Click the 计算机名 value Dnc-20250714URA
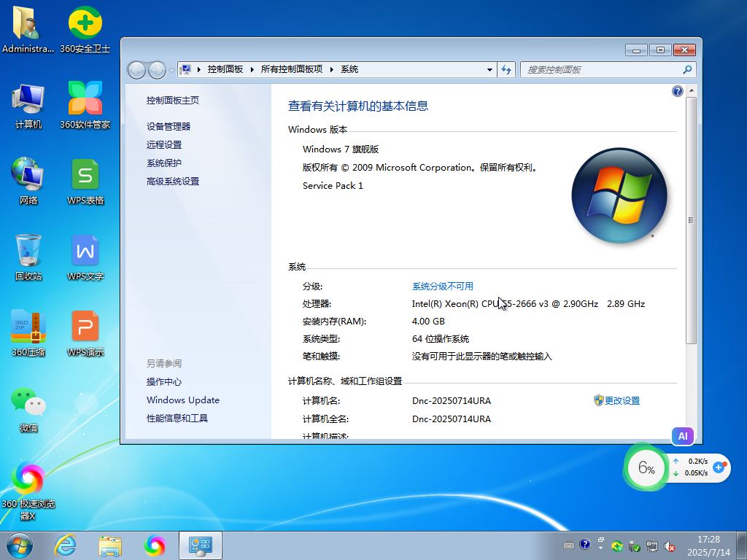Screen dimensions: 747x560 451,400
